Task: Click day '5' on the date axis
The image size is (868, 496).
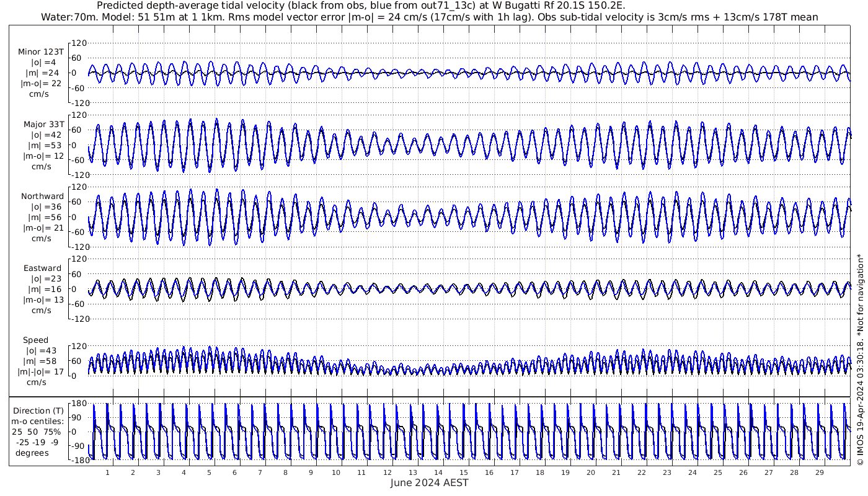Action: click(x=209, y=472)
